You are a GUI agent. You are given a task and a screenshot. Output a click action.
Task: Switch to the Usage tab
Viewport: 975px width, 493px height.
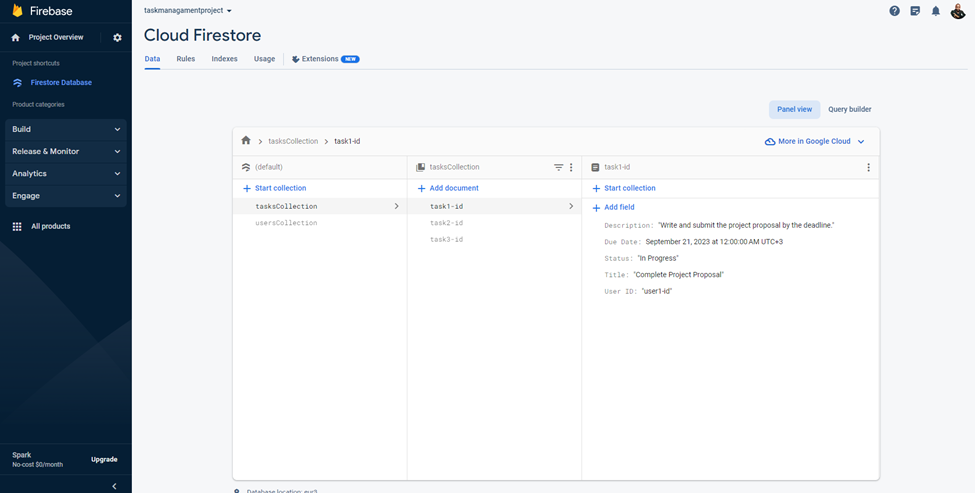tap(264, 59)
